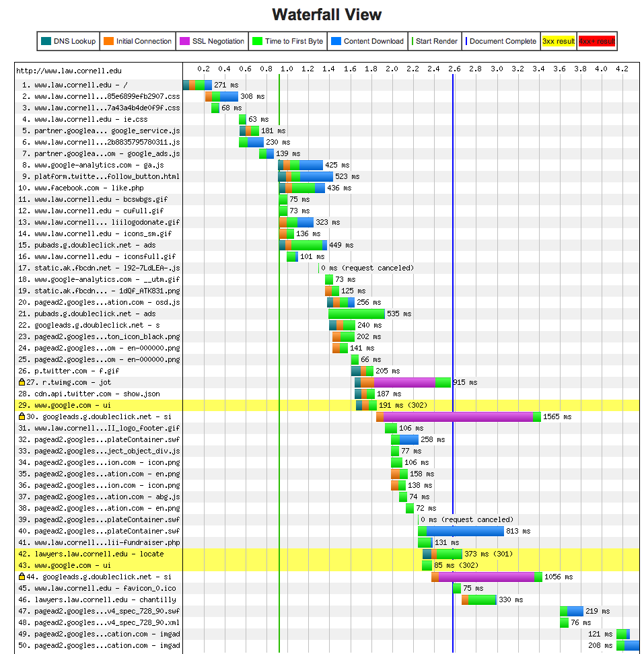The image size is (644, 654).
Task: Select request 29 www.google.com - ui
Action: [65, 405]
